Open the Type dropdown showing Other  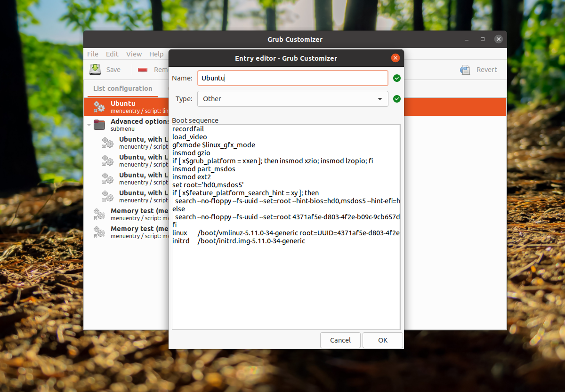(x=292, y=99)
